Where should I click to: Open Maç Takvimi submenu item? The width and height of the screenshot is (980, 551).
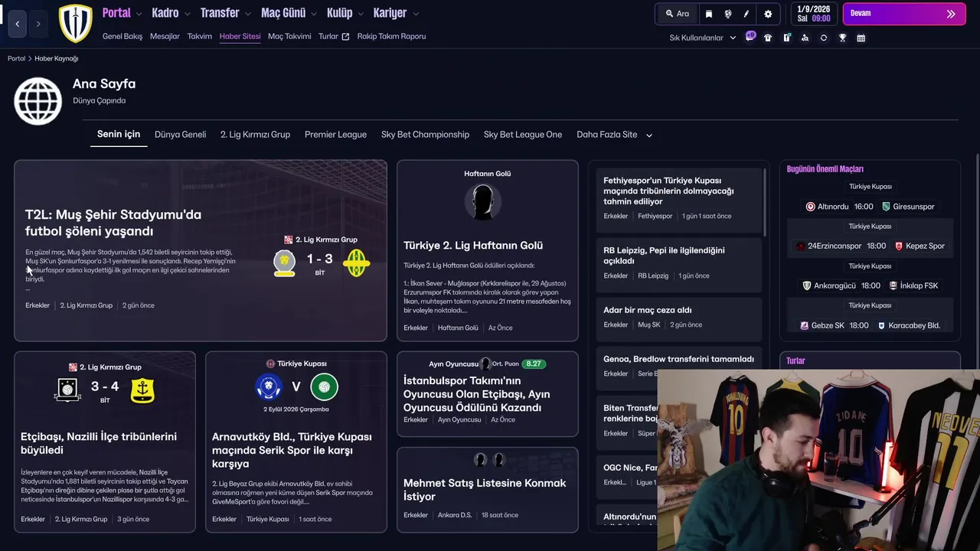(x=289, y=36)
